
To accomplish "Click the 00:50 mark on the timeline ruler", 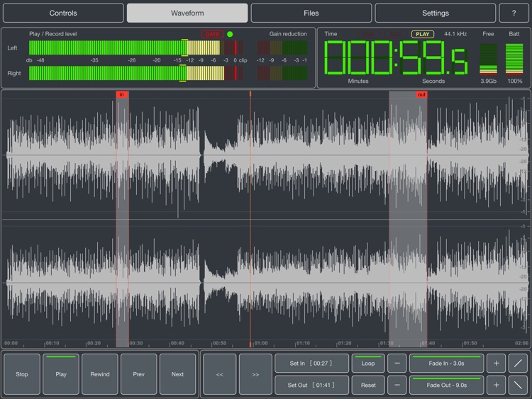I will 219,343.
